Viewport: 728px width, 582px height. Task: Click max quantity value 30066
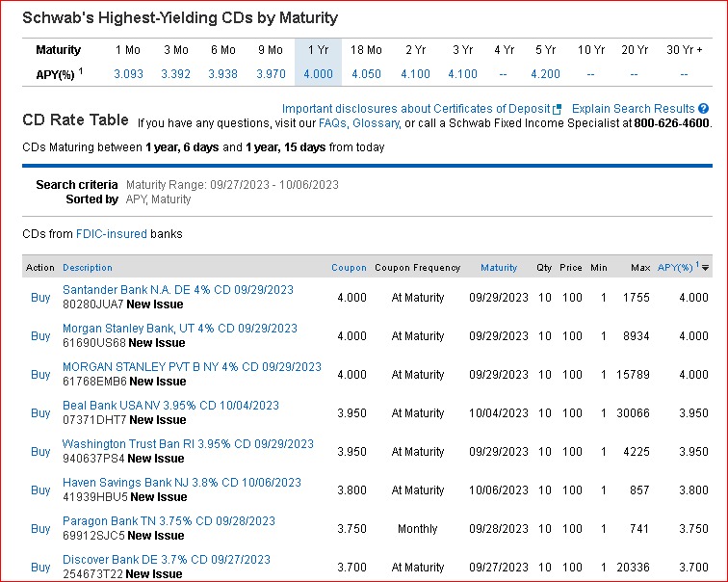pyautogui.click(x=633, y=413)
